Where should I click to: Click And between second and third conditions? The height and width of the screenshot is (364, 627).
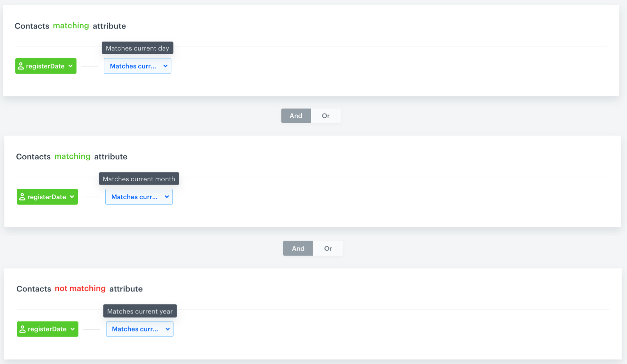pyautogui.click(x=298, y=248)
